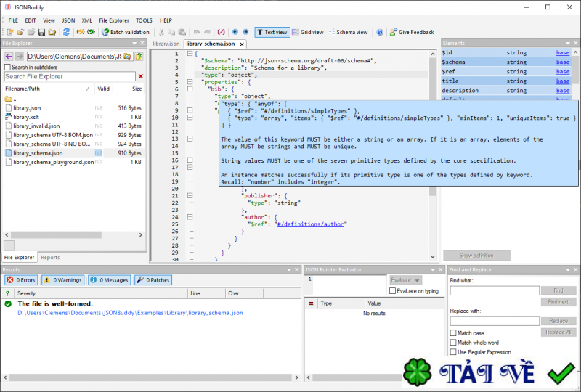Click the Find what input field

coord(494,290)
